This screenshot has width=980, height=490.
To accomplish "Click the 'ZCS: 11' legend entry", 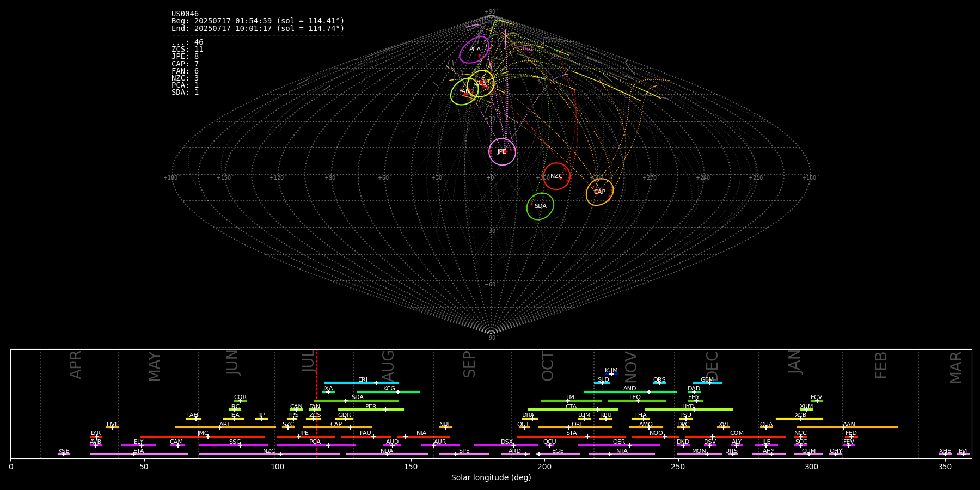I will (187, 50).
